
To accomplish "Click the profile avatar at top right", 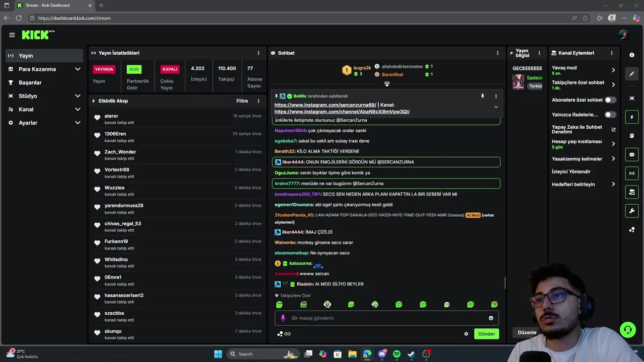I will coord(624,35).
